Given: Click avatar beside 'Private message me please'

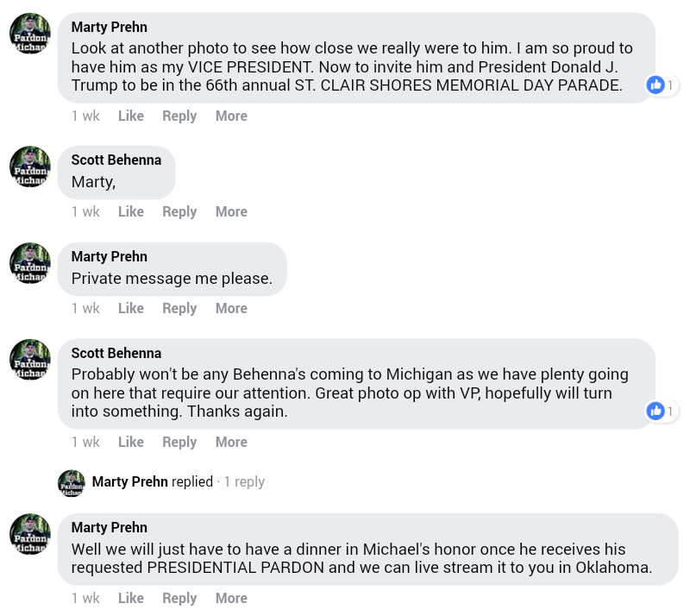Looking at the screenshot, I should pyautogui.click(x=30, y=264).
